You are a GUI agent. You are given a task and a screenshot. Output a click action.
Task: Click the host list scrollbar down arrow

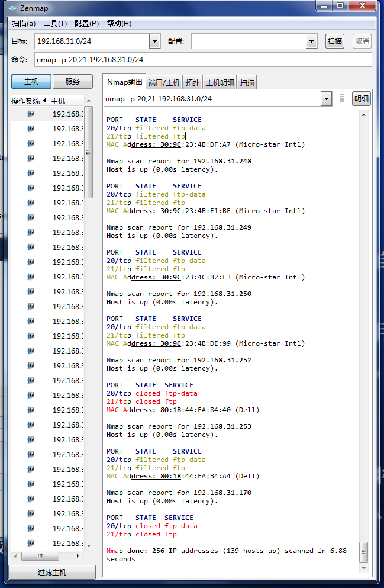pyautogui.click(x=89, y=545)
